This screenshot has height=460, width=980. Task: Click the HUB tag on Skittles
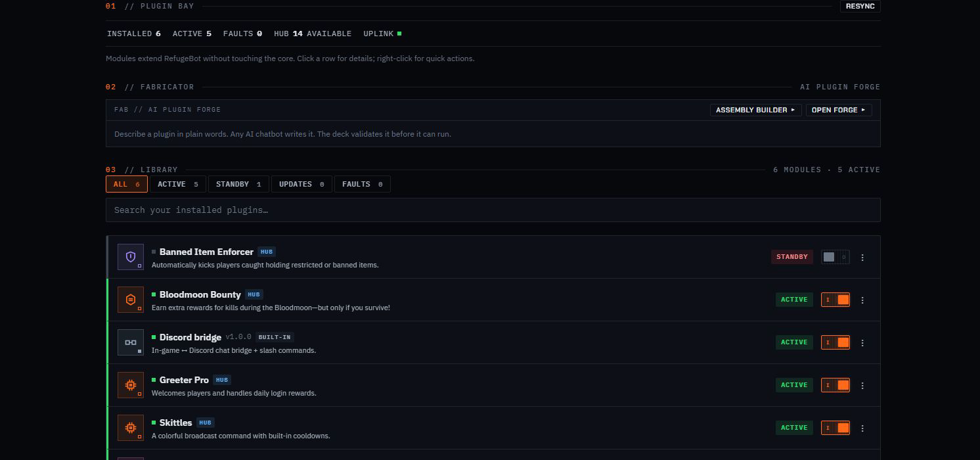coord(206,423)
